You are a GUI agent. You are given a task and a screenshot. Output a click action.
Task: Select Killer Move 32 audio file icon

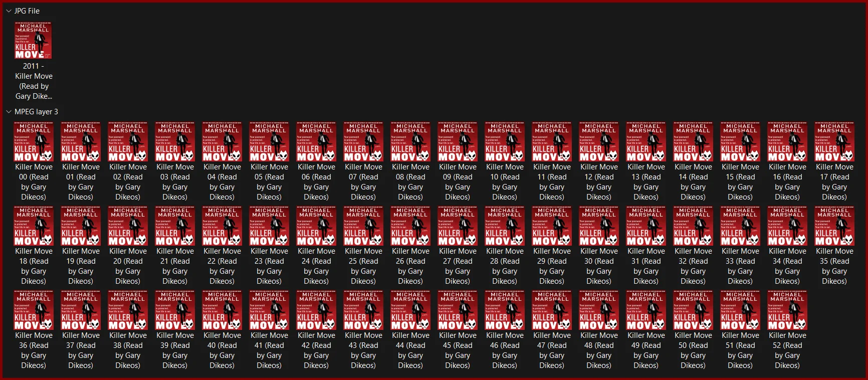pos(693,226)
